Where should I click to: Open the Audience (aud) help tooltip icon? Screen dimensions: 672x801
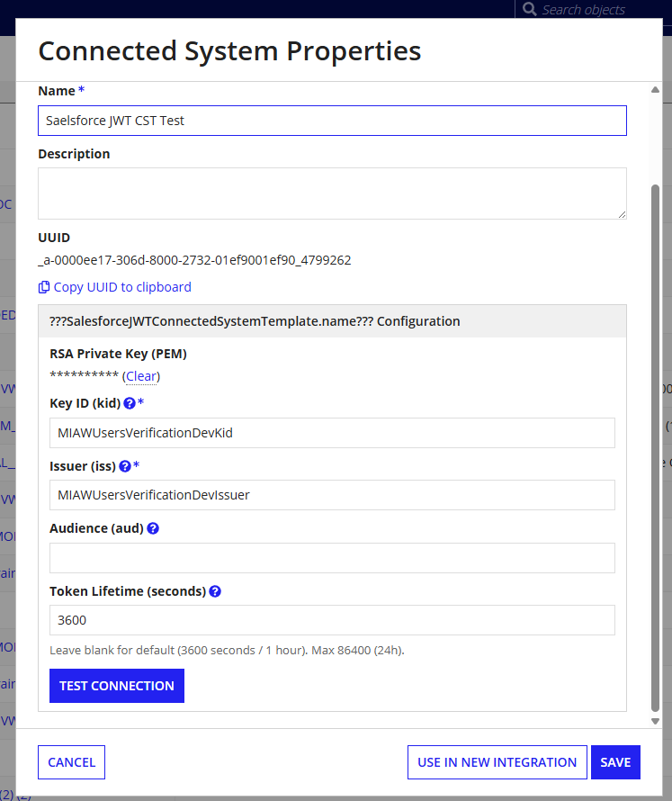tap(153, 528)
